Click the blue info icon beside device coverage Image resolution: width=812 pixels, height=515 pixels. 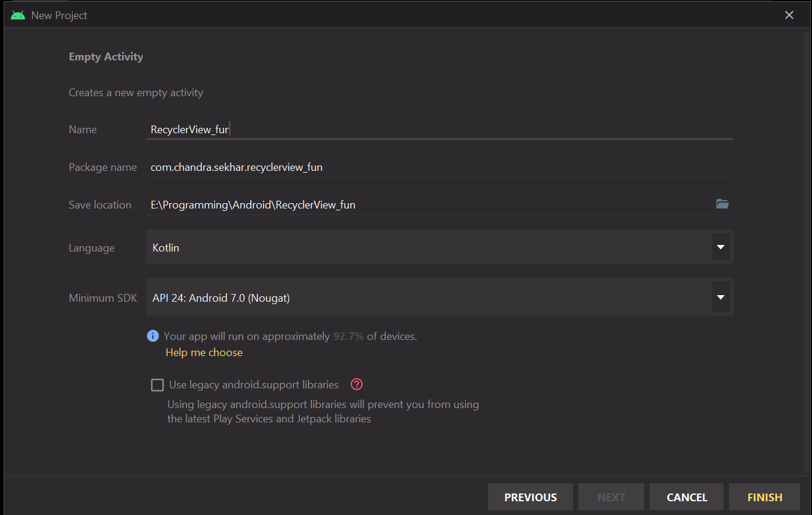point(153,336)
